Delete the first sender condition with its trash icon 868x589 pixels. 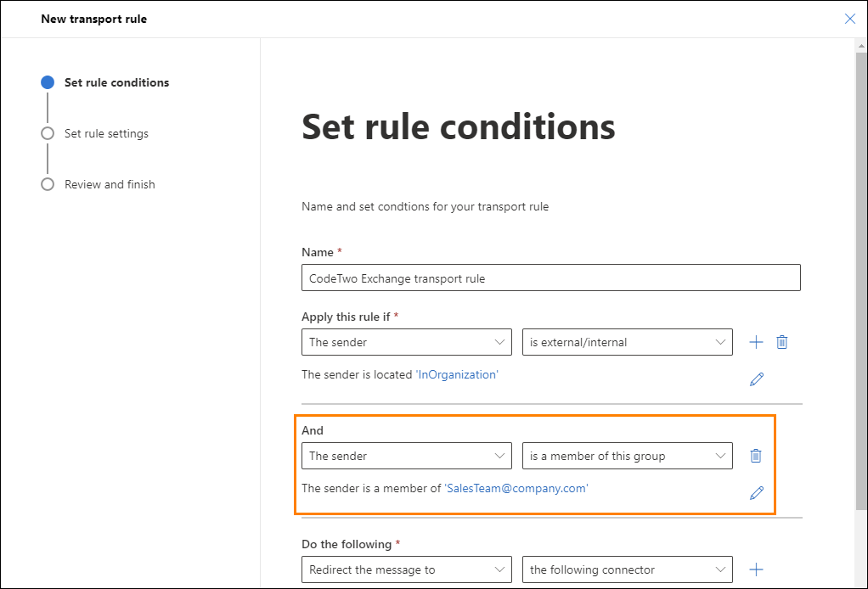[781, 342]
